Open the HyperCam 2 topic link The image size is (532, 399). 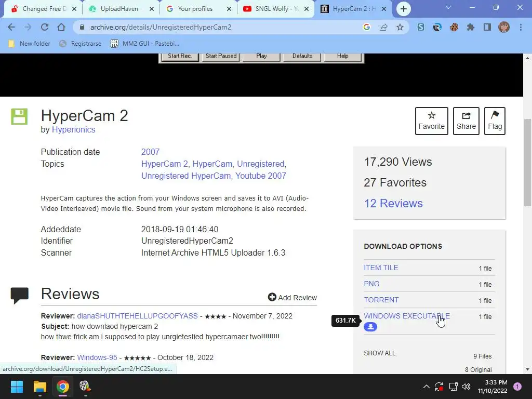pyautogui.click(x=165, y=164)
